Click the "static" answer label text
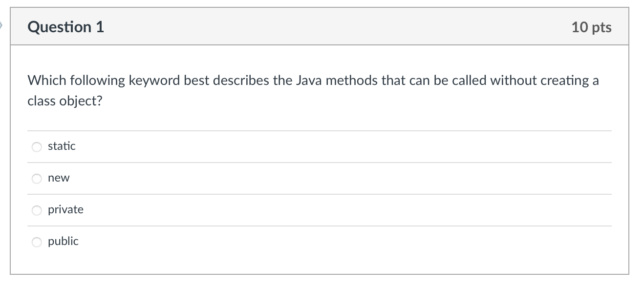The image size is (644, 287). click(62, 146)
